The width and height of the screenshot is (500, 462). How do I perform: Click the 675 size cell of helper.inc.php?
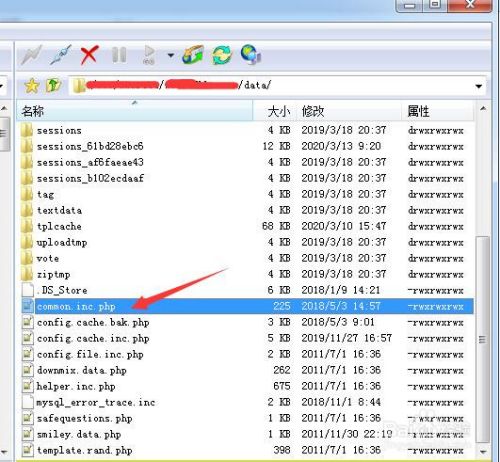click(282, 386)
